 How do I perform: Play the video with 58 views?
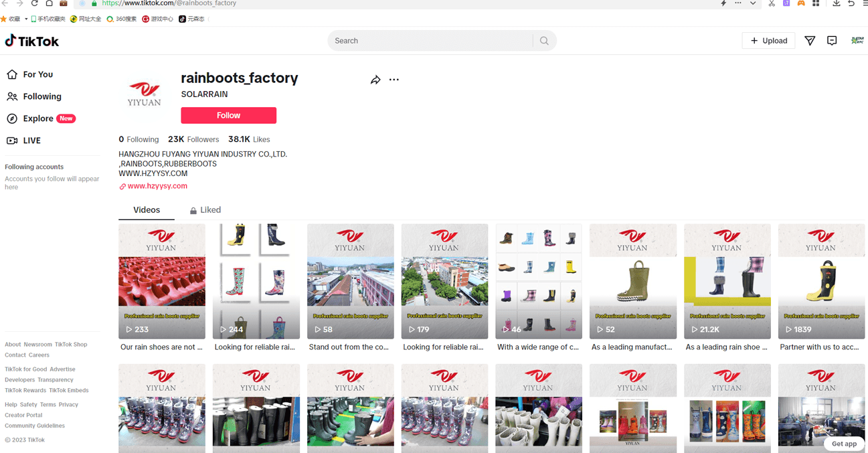coord(351,281)
